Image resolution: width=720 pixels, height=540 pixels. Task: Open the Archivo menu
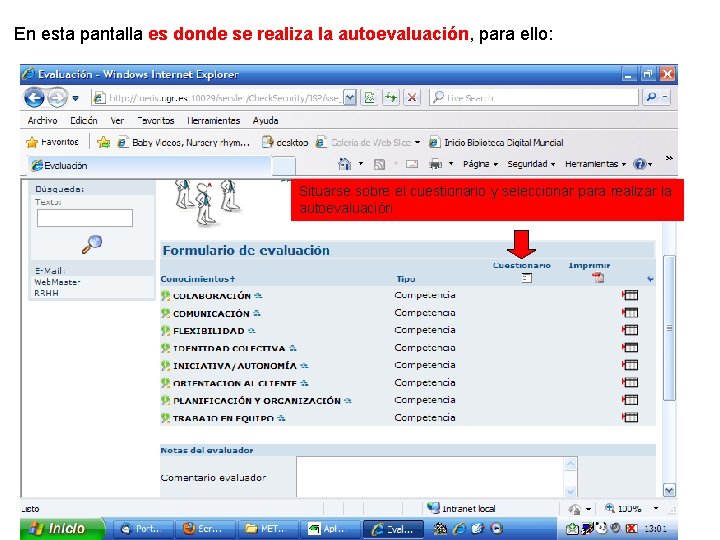pyautogui.click(x=42, y=121)
